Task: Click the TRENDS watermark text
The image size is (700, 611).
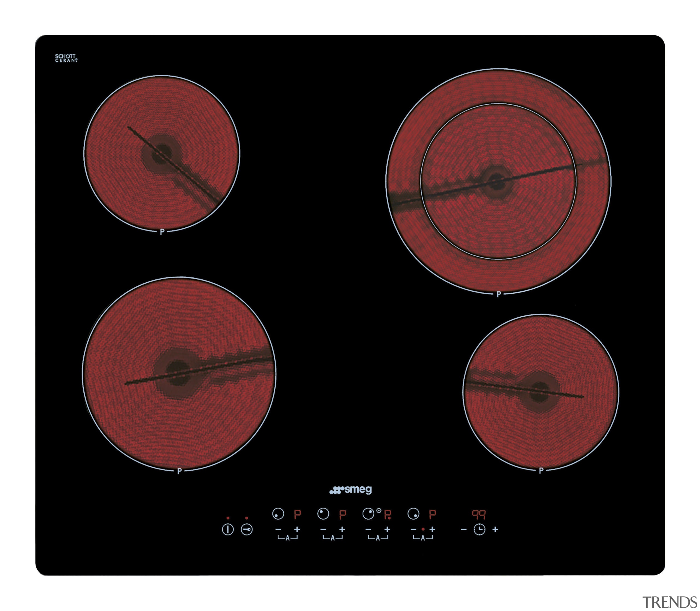Action: (670, 602)
